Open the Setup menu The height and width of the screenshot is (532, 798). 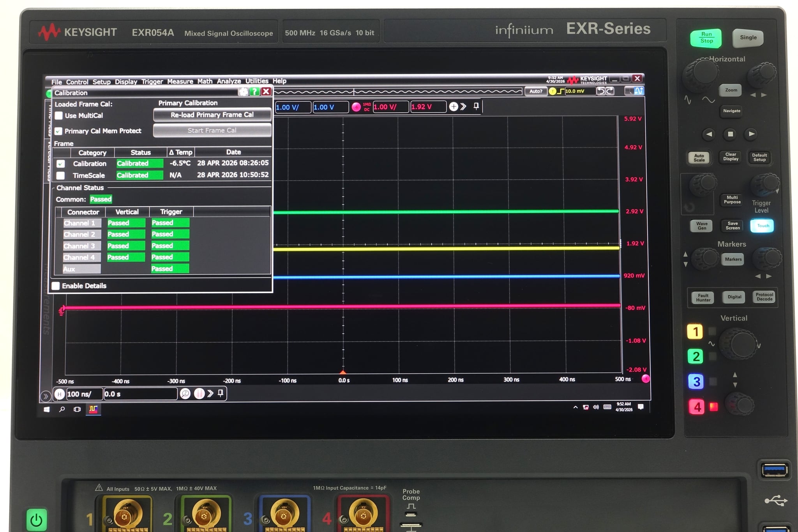click(102, 82)
